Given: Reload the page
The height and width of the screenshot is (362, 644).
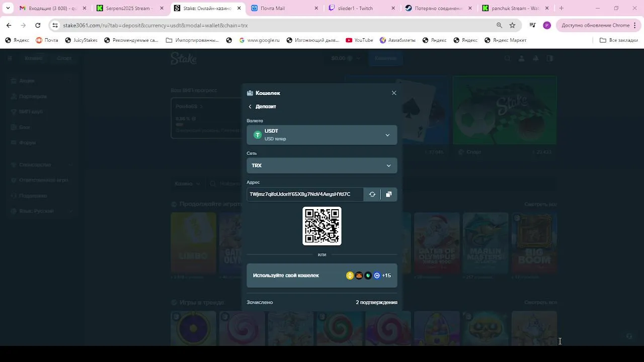Looking at the screenshot, I should coord(38,25).
